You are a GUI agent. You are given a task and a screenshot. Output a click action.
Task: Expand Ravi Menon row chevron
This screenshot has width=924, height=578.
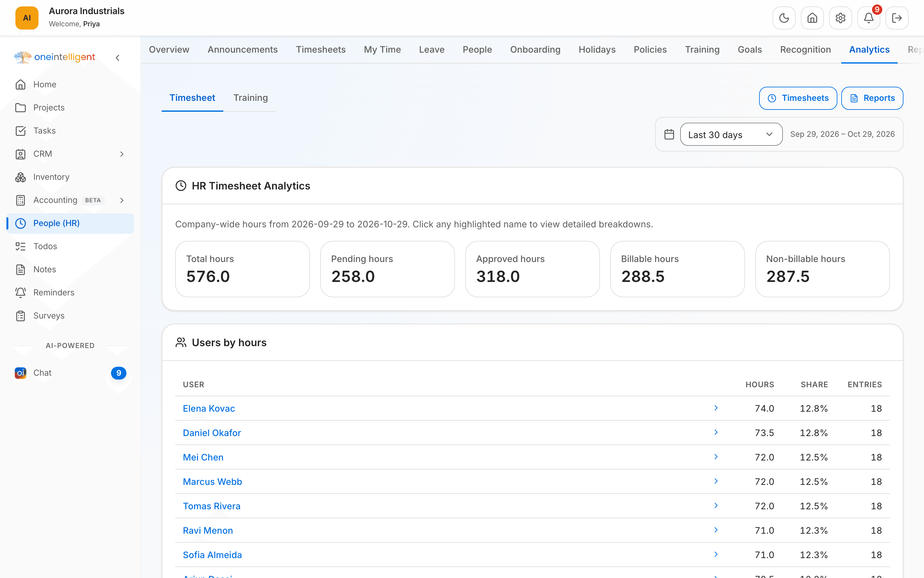point(716,530)
